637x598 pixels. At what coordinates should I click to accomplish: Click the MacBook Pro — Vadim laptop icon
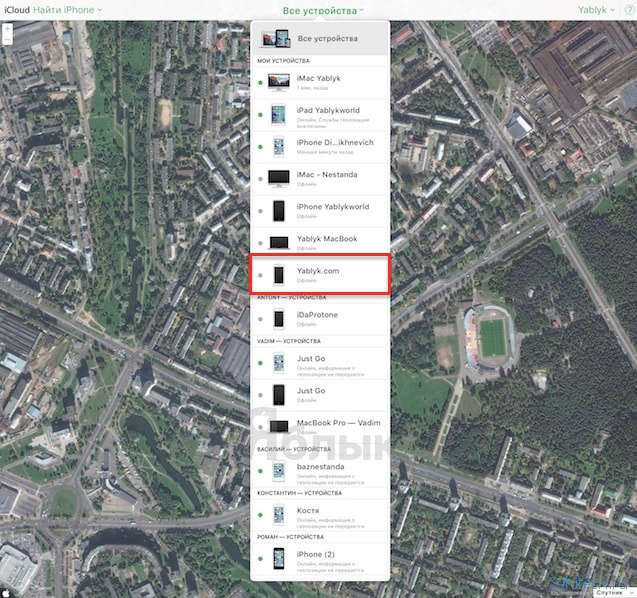click(279, 427)
